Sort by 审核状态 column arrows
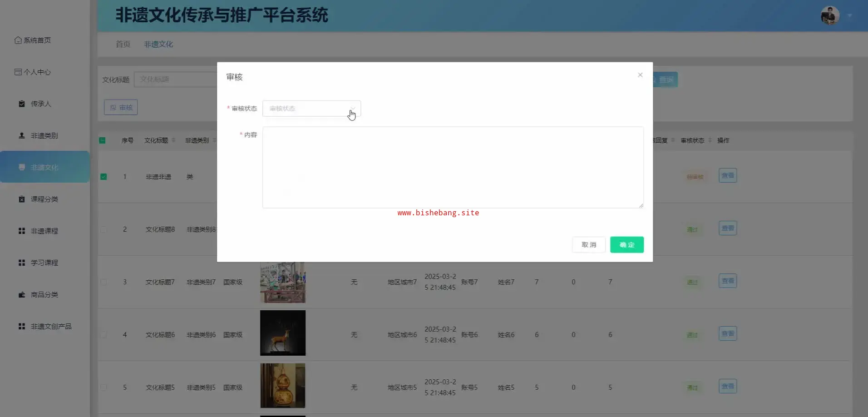Viewport: 868px width, 417px height. tap(710, 140)
